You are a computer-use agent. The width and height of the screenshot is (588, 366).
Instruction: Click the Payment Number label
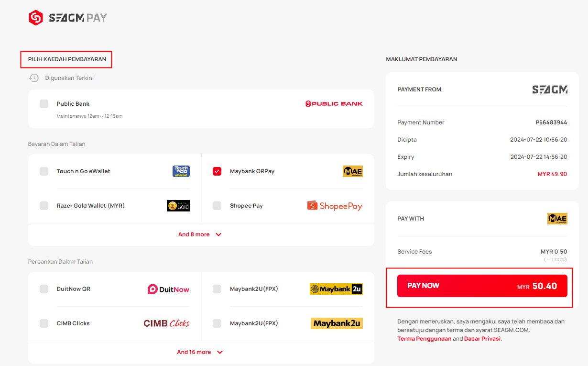[x=421, y=122]
